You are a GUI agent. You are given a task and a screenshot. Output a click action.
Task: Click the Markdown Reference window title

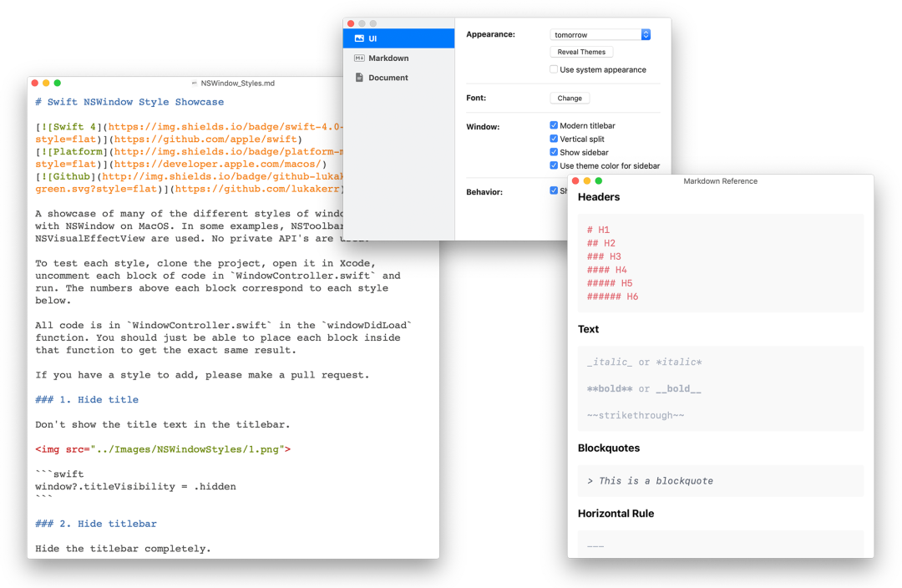click(720, 181)
